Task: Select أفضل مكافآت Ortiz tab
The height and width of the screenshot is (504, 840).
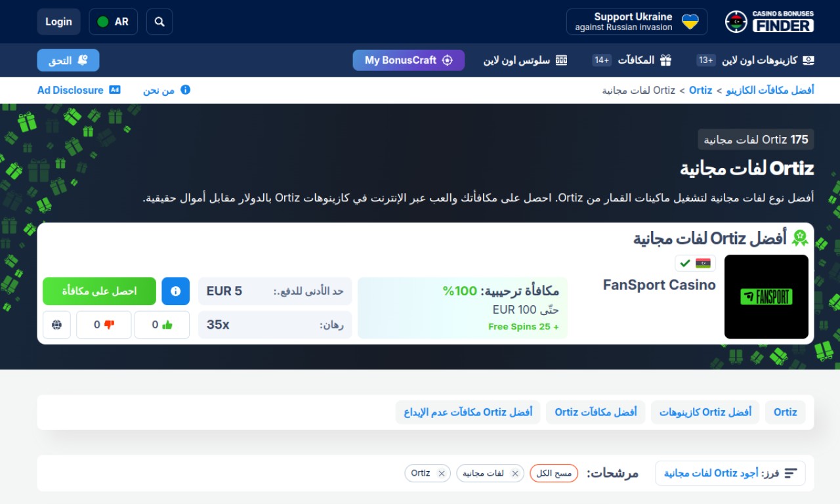Action: point(596,412)
